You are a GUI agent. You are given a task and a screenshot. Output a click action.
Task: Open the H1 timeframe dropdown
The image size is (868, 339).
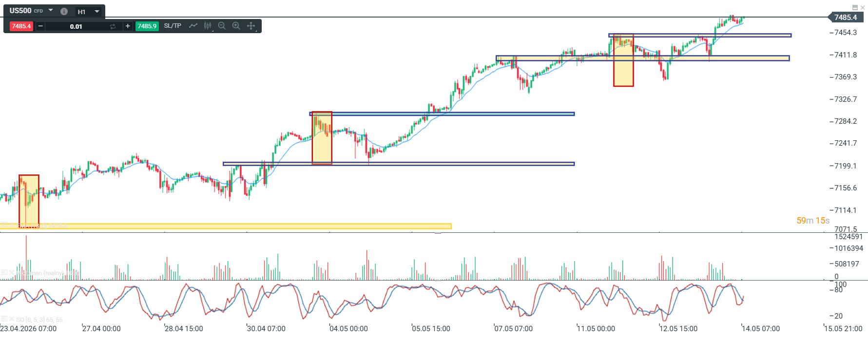[x=97, y=11]
